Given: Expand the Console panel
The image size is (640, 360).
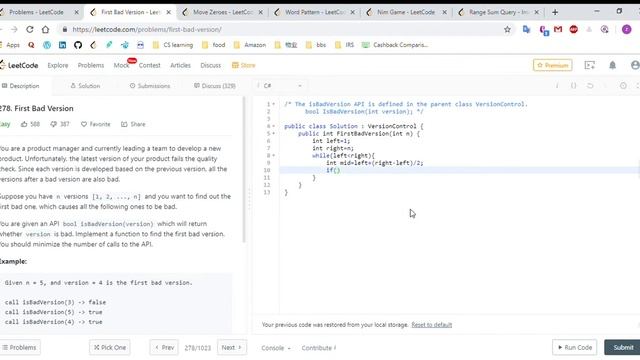Looking at the screenshot, I should click(x=276, y=348).
